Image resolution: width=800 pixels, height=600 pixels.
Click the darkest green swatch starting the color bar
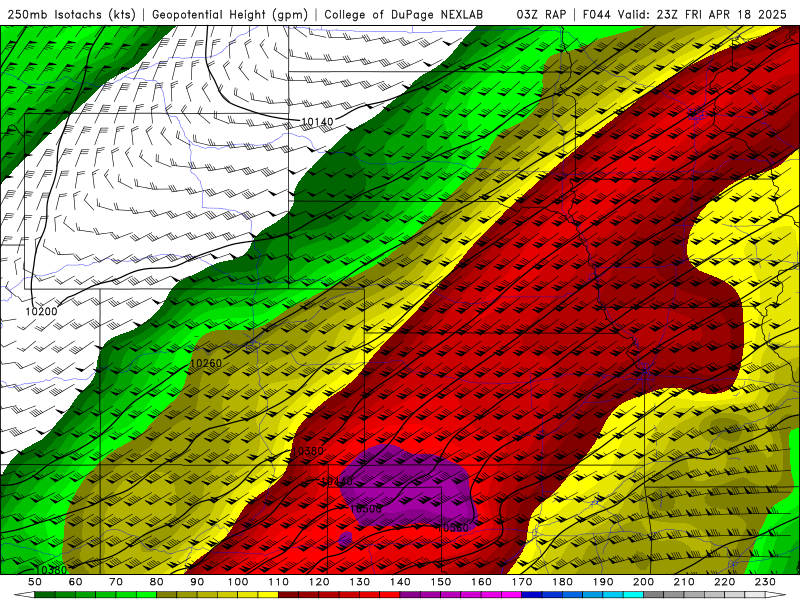(x=45, y=595)
